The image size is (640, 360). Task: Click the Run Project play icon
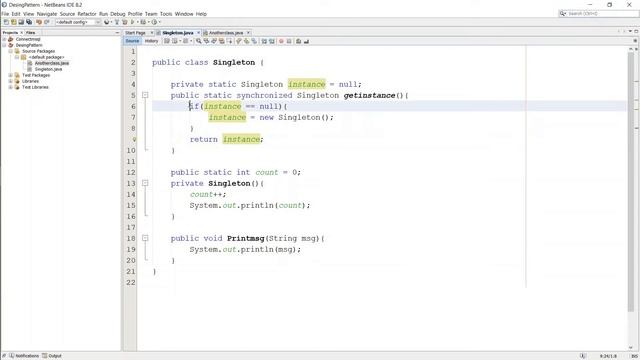pos(132,22)
